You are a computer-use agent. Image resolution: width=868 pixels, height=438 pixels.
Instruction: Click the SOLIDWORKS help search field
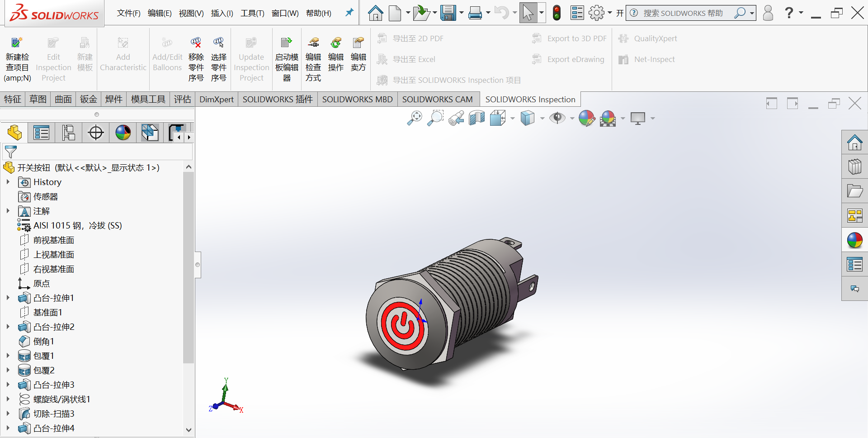(x=683, y=13)
